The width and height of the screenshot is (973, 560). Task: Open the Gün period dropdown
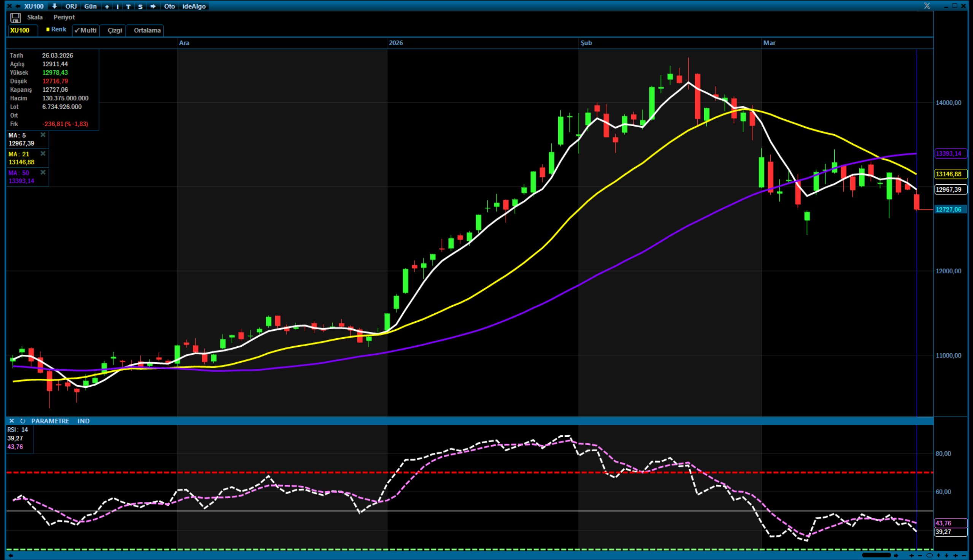[90, 6]
